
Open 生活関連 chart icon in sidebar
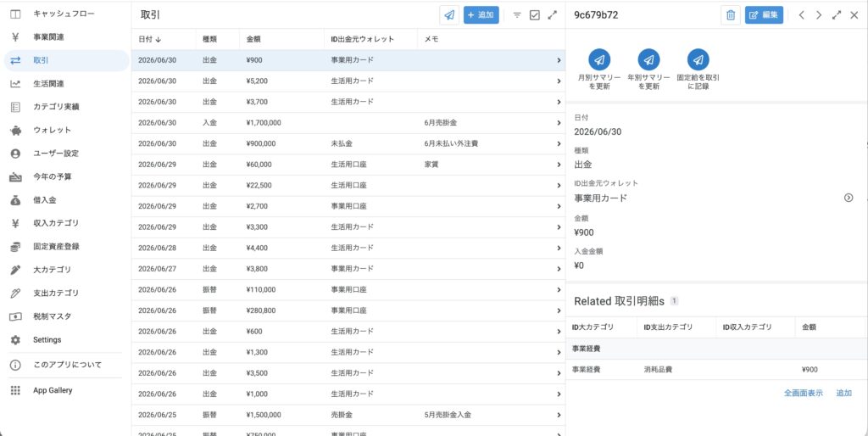[15, 84]
